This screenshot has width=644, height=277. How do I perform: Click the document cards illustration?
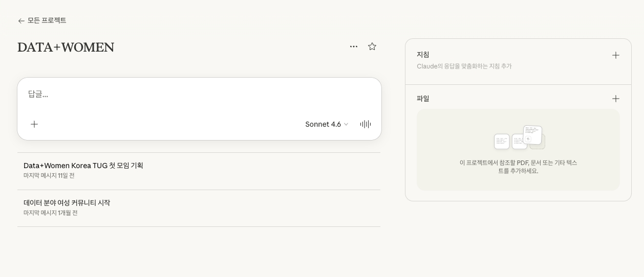pyautogui.click(x=519, y=137)
